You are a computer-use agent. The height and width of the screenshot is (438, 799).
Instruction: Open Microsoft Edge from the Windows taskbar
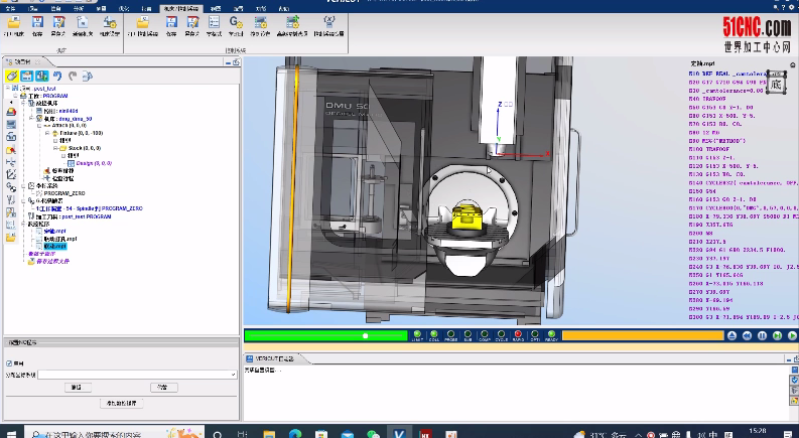click(295, 432)
